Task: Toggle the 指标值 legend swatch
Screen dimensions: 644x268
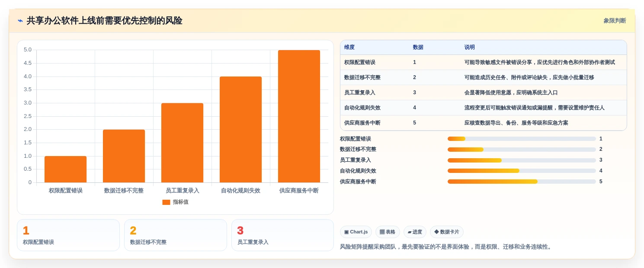Action: pos(166,202)
